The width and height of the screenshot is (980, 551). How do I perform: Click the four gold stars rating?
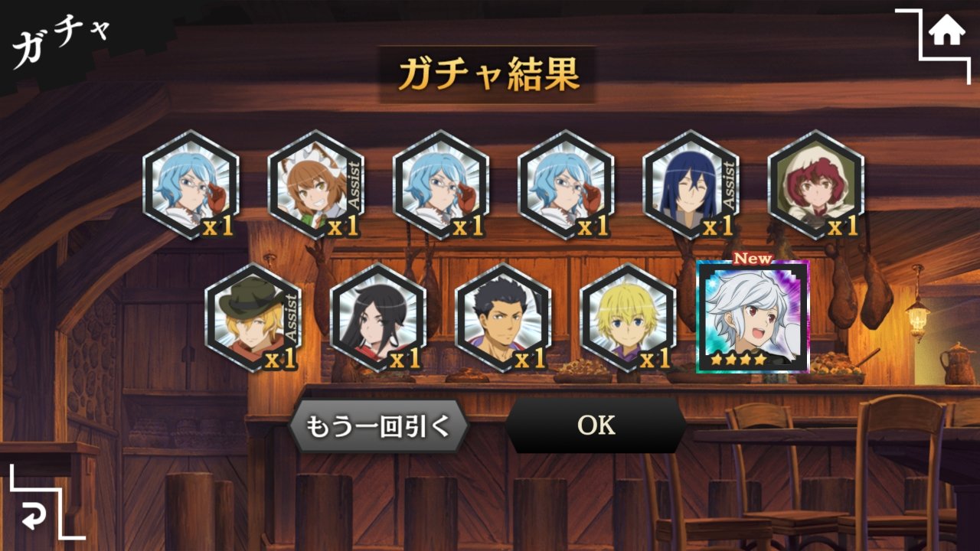[738, 358]
